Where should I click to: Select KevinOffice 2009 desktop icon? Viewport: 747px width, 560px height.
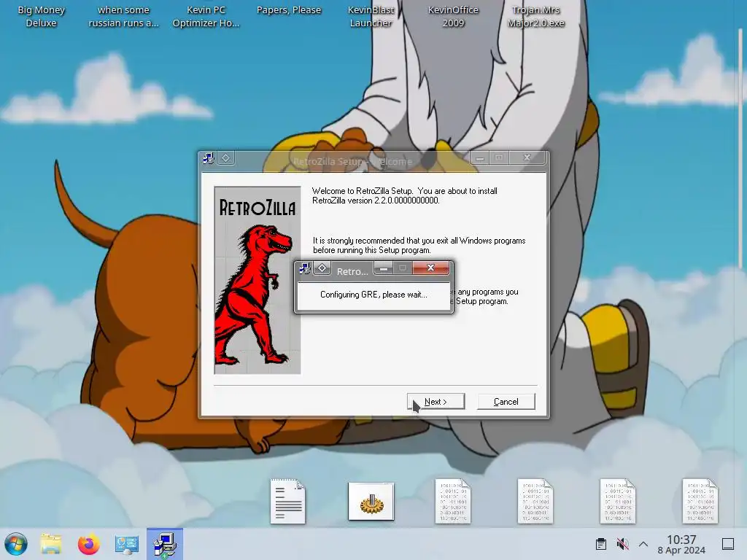click(x=453, y=16)
